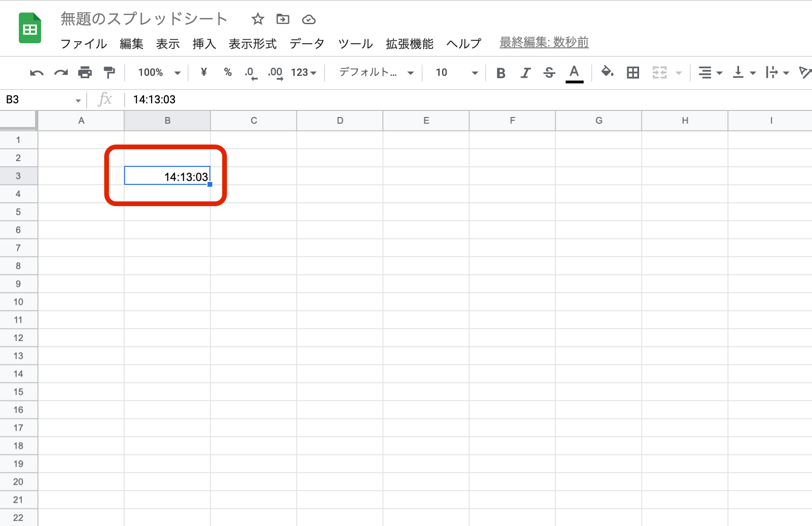Open the 表示 menu
The height and width of the screenshot is (526, 812).
[x=168, y=44]
